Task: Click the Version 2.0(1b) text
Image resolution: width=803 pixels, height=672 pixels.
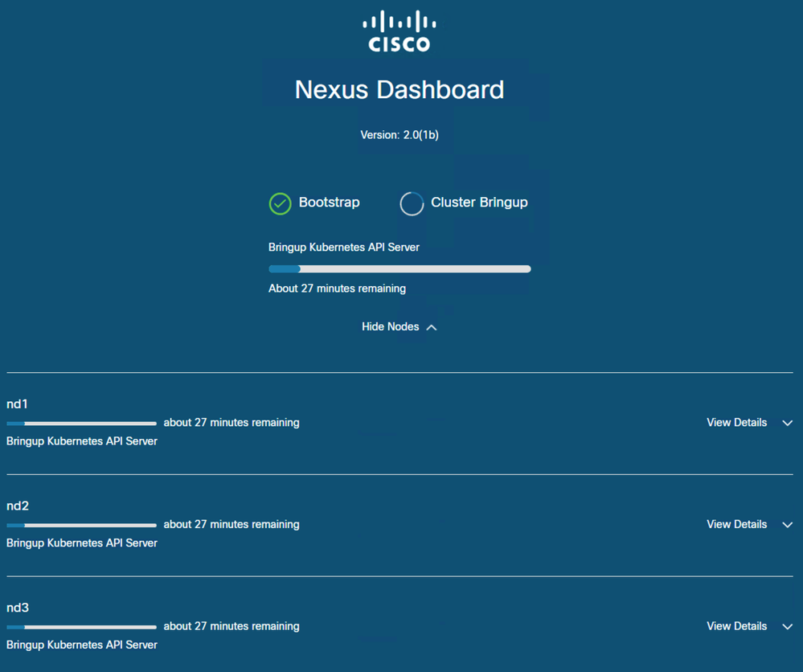Action: pos(399,135)
